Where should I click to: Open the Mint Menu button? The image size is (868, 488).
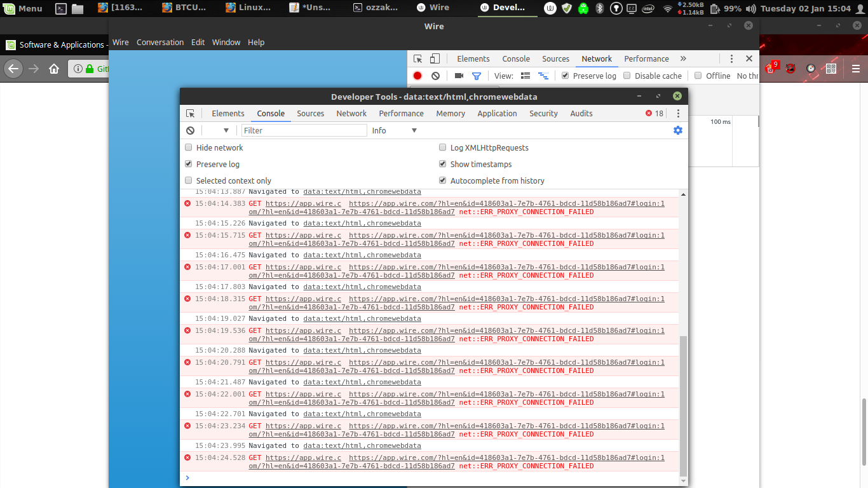pos(22,8)
